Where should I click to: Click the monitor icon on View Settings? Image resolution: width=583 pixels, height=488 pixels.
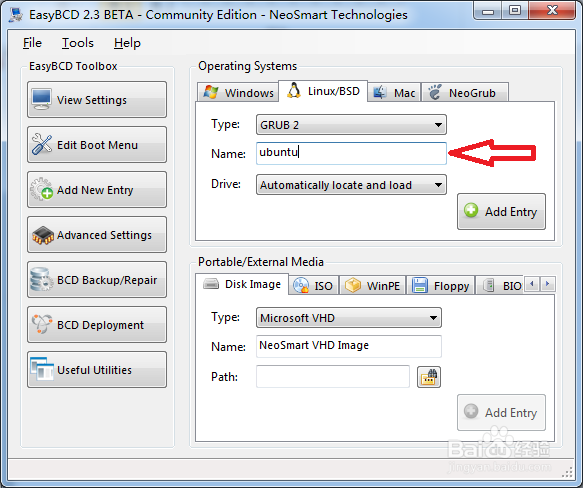point(41,99)
